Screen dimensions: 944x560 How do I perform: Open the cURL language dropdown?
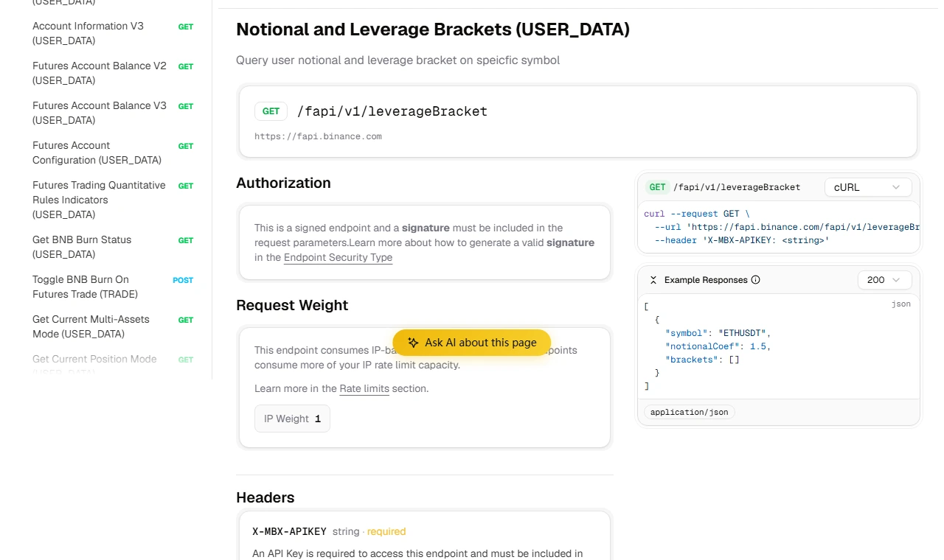(869, 187)
